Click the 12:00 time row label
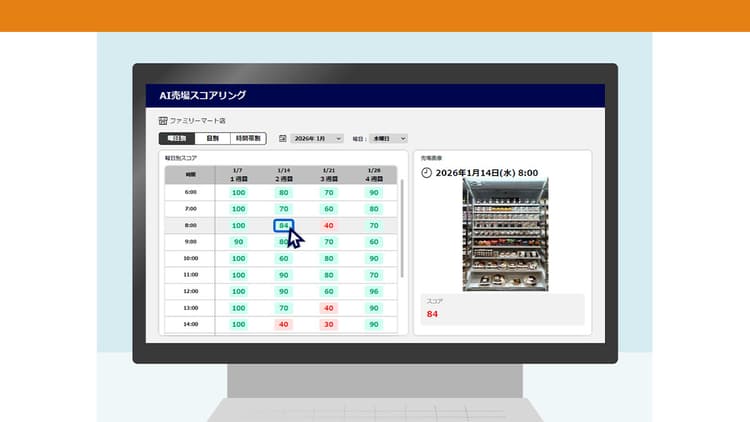750x422 pixels. click(190, 291)
